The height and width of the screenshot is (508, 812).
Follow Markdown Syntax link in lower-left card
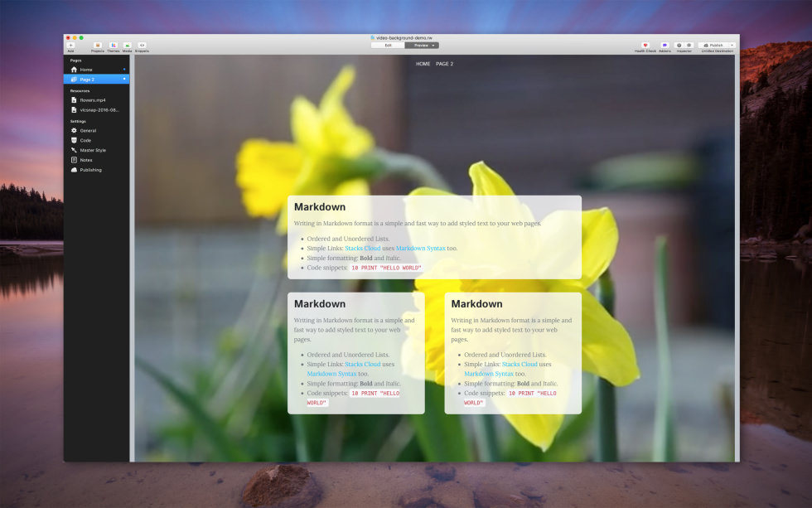tap(331, 374)
